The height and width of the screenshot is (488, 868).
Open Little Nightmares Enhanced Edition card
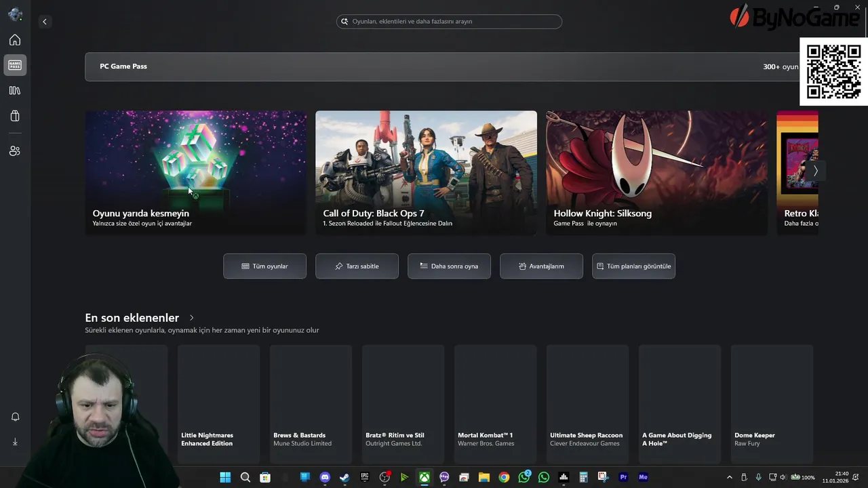click(218, 404)
